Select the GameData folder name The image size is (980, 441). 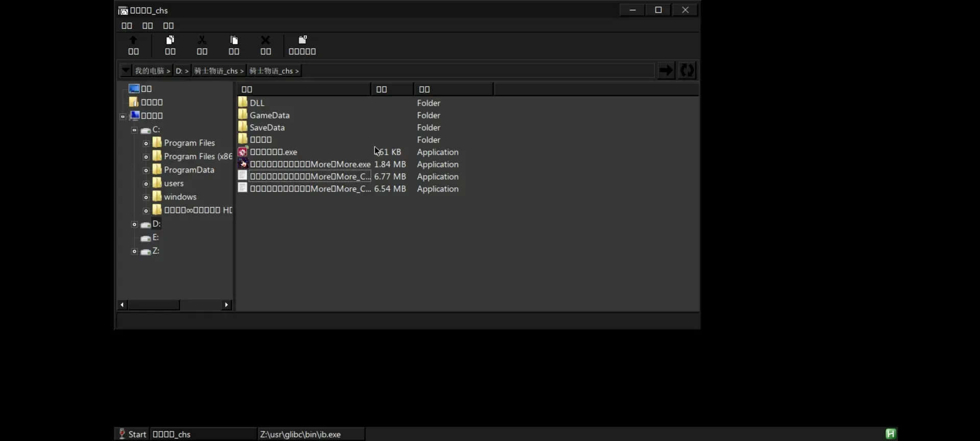[269, 115]
